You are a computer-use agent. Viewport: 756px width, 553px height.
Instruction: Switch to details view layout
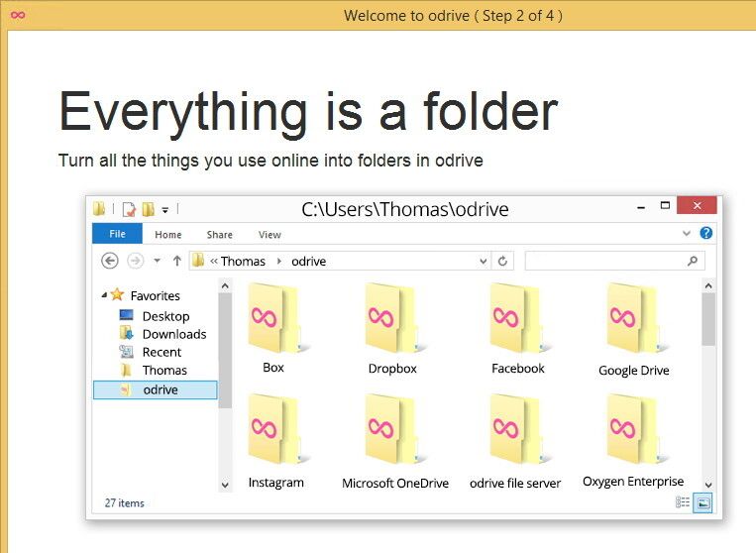pos(683,502)
